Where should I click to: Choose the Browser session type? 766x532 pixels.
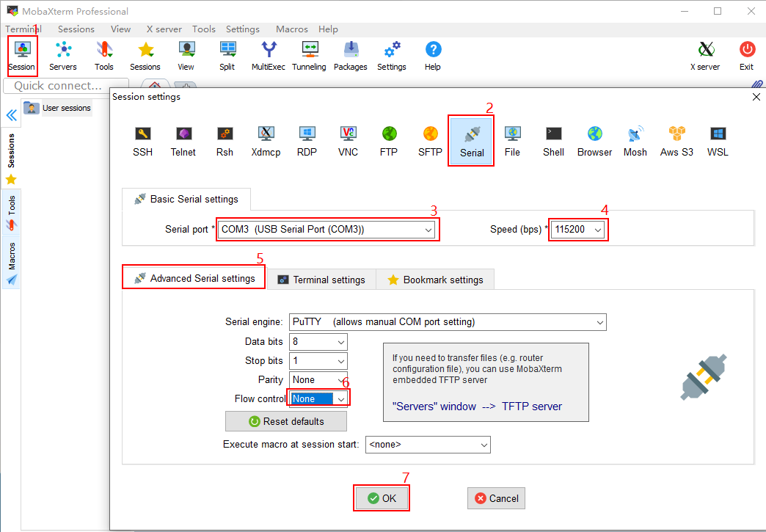pyautogui.click(x=594, y=142)
